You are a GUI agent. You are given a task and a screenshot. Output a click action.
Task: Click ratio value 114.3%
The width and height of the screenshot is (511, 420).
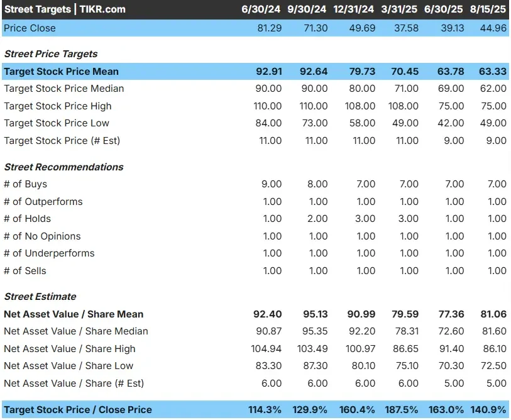click(x=265, y=409)
